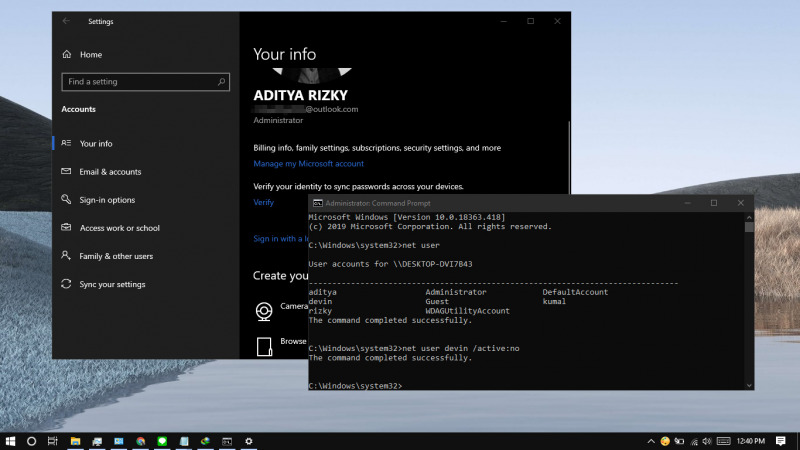Screen dimensions: 800x450
Task: Switch to Settings via taskbar gear icon
Action: point(248,441)
